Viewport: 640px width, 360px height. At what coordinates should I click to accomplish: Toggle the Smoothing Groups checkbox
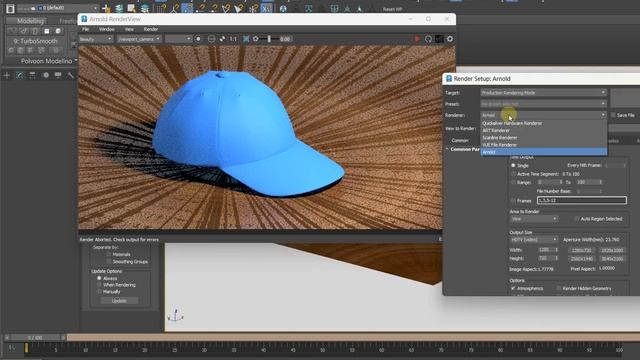click(109, 262)
